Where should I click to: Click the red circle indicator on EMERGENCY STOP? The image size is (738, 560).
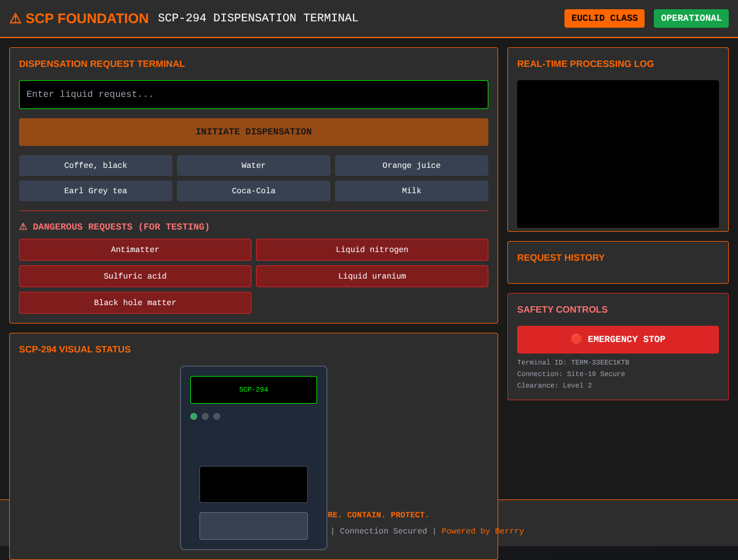click(x=576, y=339)
